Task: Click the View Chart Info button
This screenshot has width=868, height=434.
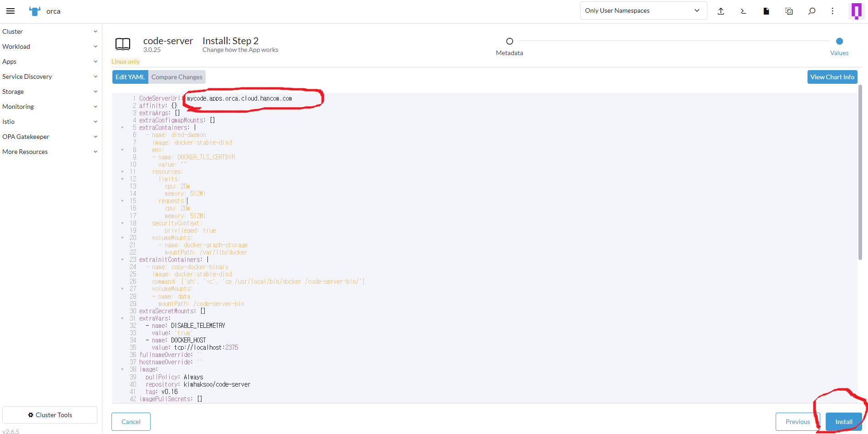Action: click(x=832, y=77)
